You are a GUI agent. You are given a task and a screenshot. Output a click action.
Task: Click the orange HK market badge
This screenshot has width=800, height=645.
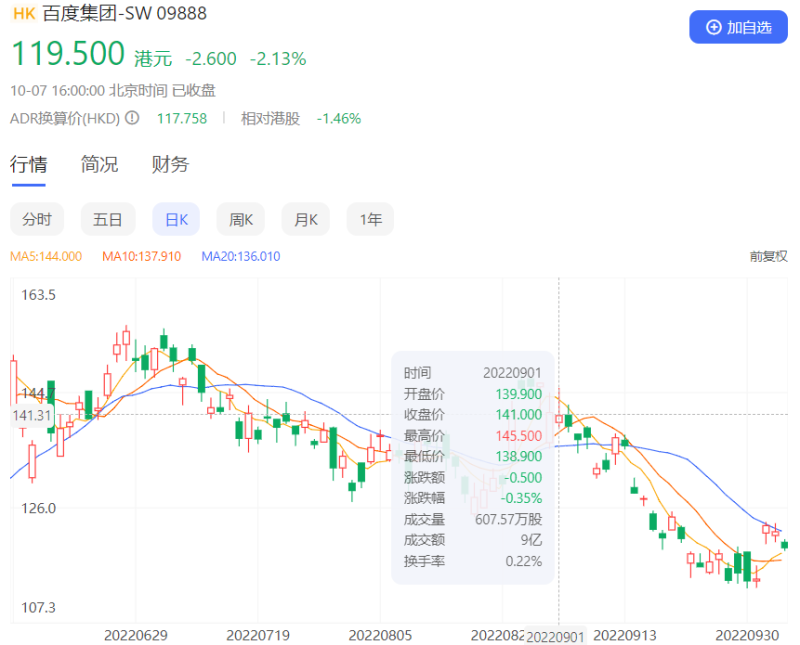tap(24, 15)
